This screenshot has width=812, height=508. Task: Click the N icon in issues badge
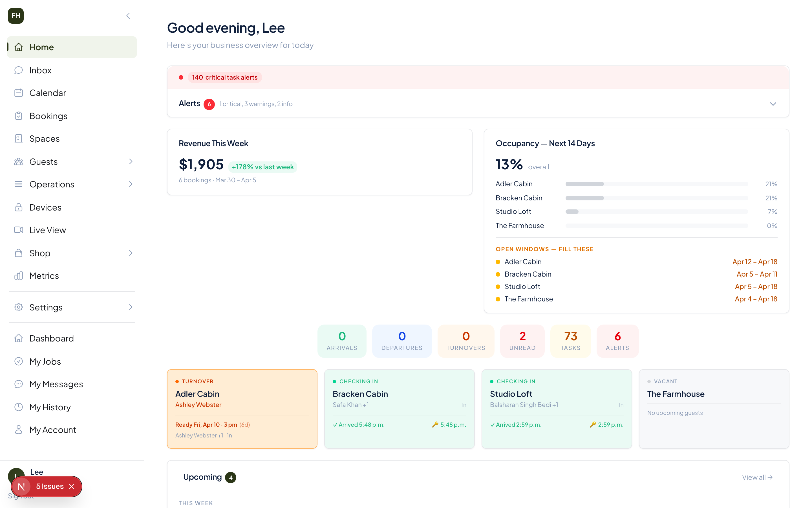pos(21,487)
